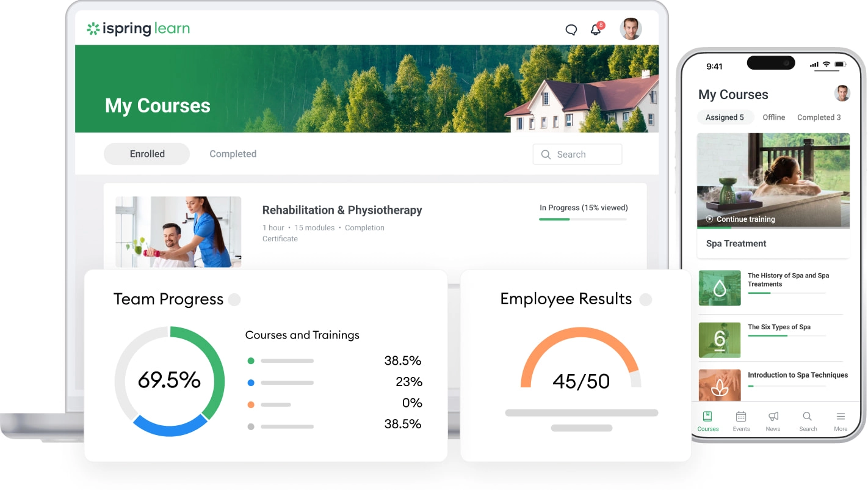Open the user profile avatar on laptop

point(631,29)
